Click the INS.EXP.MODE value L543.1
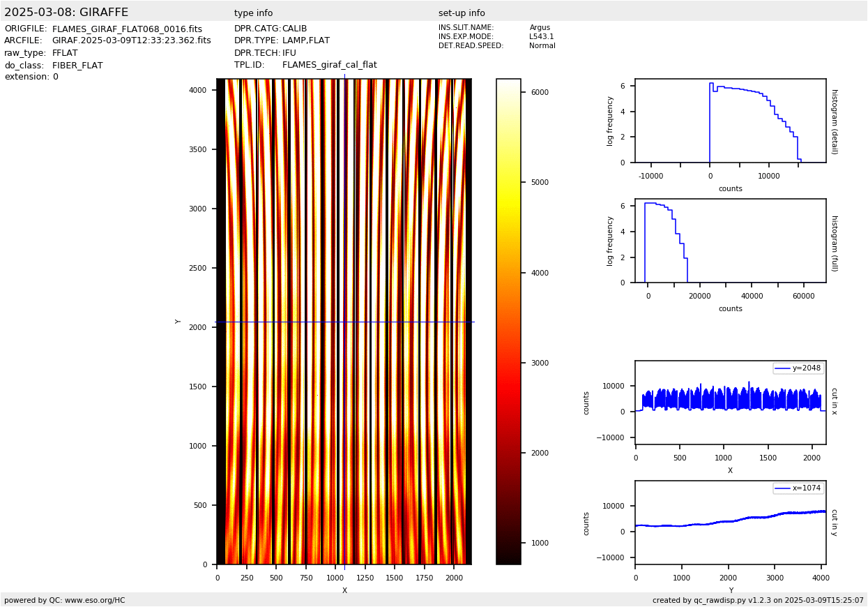 coord(541,37)
